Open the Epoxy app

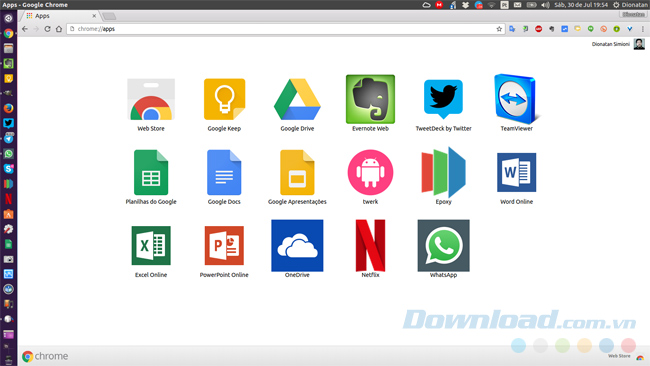(443, 172)
